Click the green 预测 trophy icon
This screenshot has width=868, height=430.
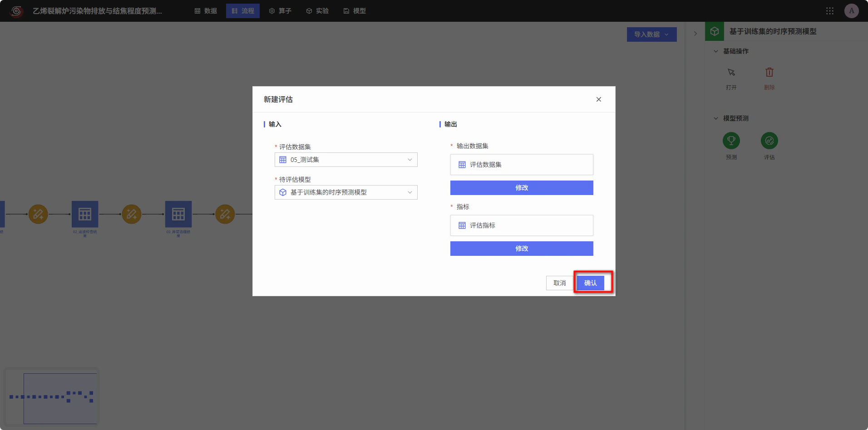coord(731,141)
